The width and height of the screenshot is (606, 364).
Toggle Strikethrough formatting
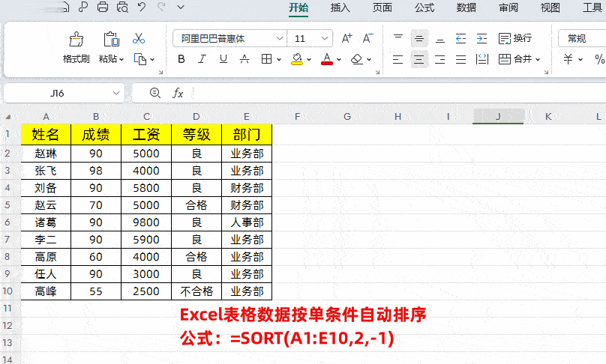pos(244,59)
